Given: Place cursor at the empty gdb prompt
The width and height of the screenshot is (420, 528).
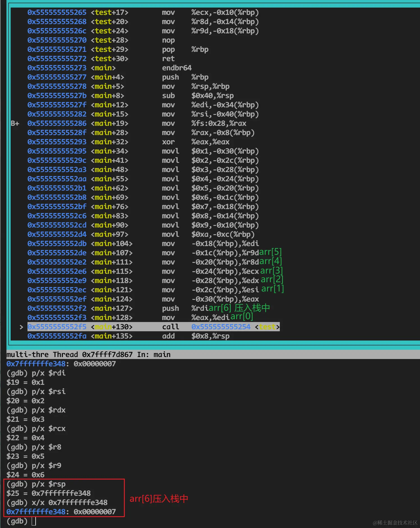Looking at the screenshot, I should tap(34, 521).
